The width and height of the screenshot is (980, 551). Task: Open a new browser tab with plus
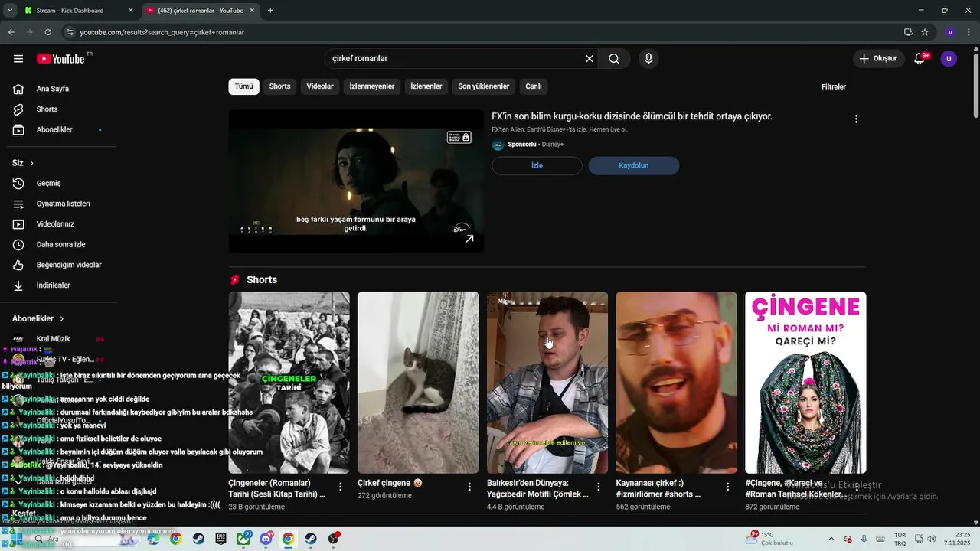pos(270,11)
